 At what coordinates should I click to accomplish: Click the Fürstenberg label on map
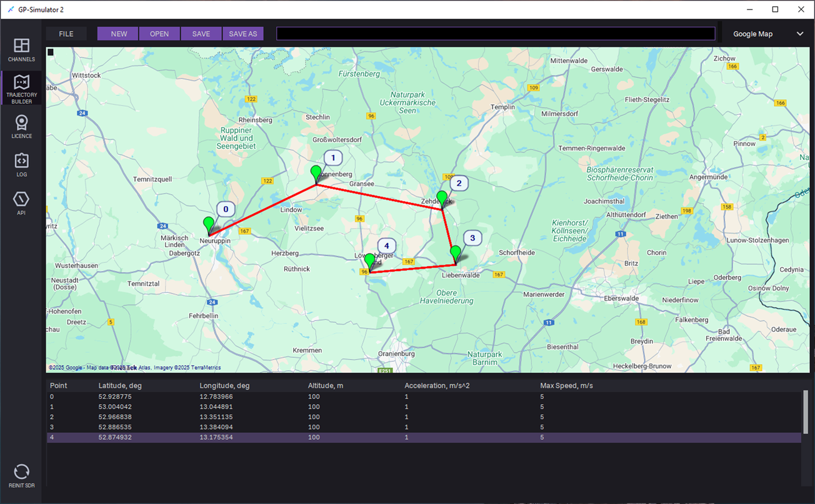pos(359,74)
